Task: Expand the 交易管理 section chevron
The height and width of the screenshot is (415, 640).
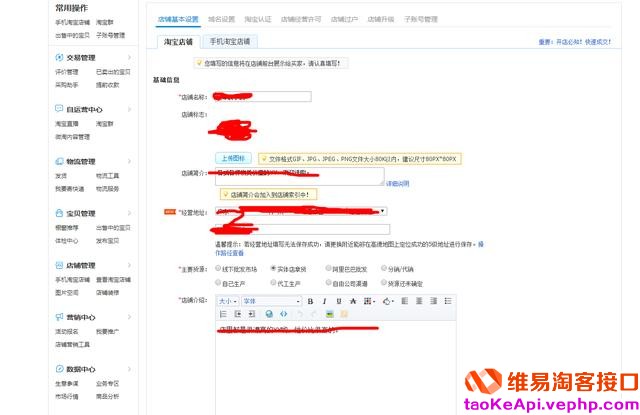Action: point(129,58)
